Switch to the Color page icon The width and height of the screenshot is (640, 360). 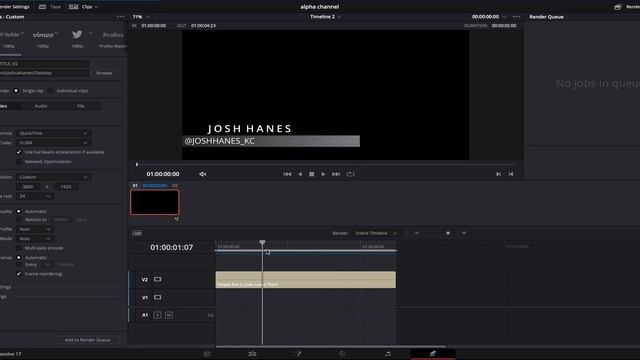(x=342, y=354)
